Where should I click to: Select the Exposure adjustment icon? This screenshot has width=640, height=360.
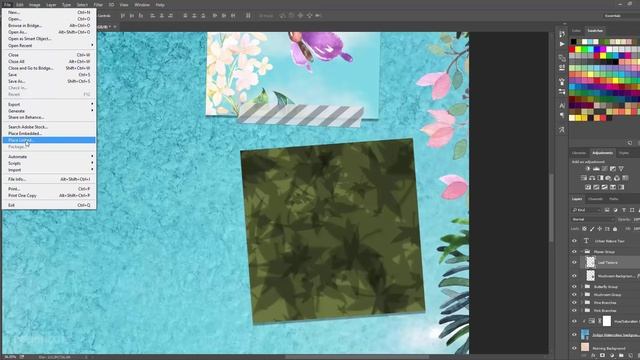(613, 169)
